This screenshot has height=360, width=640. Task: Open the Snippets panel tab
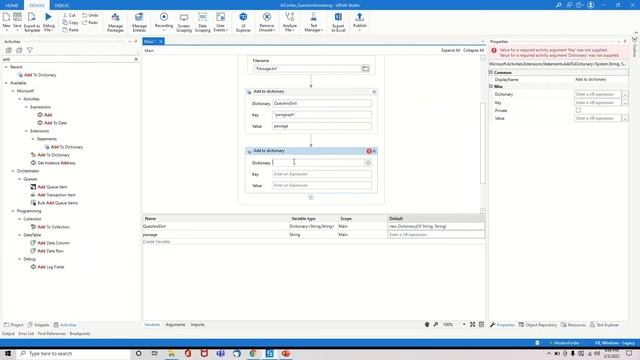38,325
